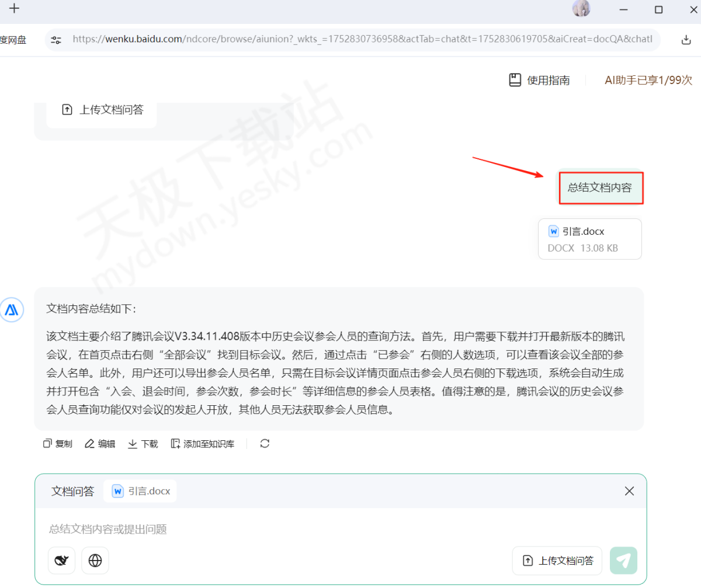The width and height of the screenshot is (701, 588).
Task: Click the address bar URL
Action: click(362, 40)
